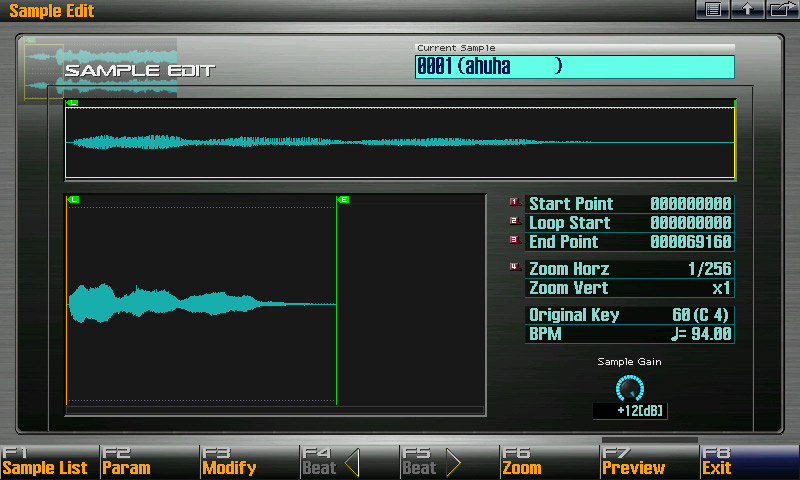800x480 pixels.
Task: Select the Loop Start value field
Action: (x=690, y=223)
